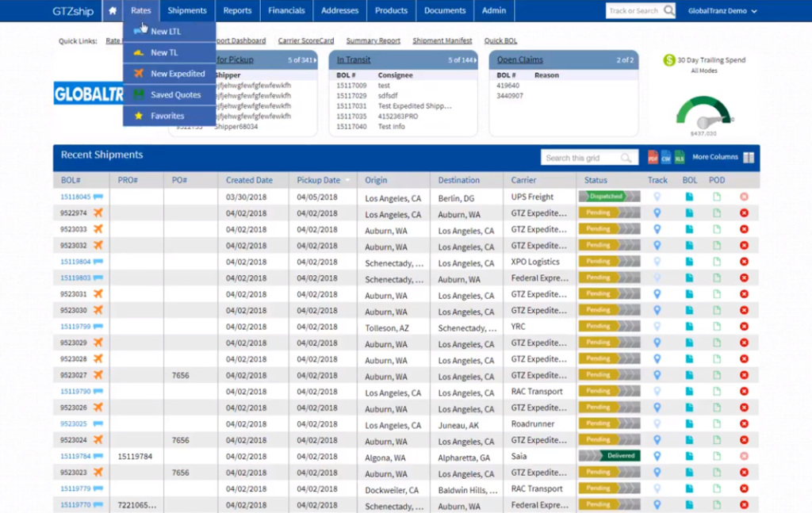Viewport: 812px width, 513px height.
Task: Open the Financials menu
Action: (286, 10)
